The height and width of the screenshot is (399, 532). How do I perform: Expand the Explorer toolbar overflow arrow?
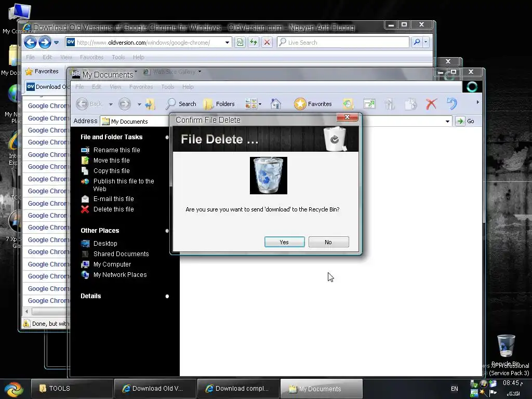point(477,102)
